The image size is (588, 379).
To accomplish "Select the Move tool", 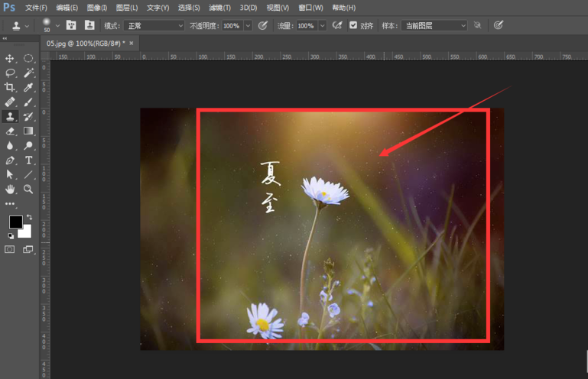I will click(10, 59).
